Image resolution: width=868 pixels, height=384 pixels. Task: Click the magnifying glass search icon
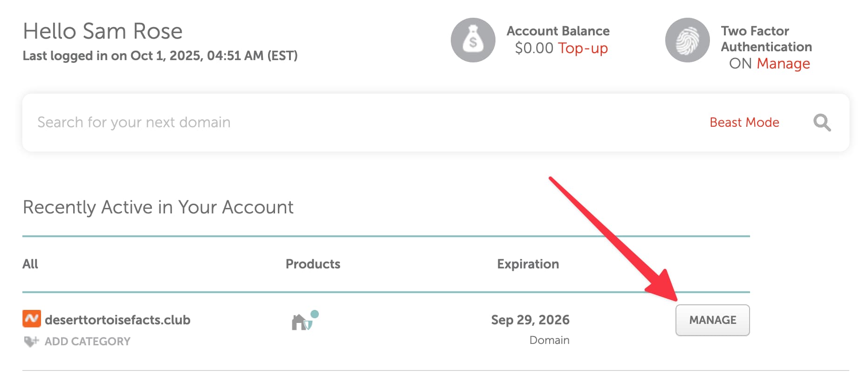point(822,123)
